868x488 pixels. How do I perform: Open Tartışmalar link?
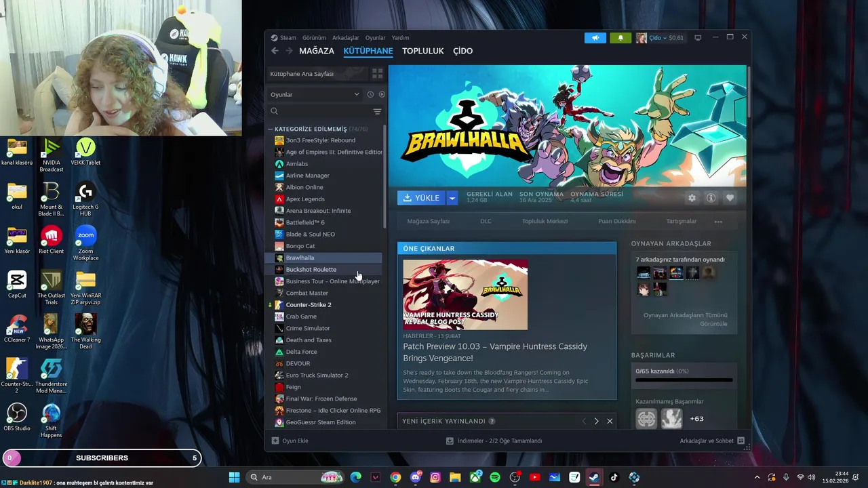point(682,222)
